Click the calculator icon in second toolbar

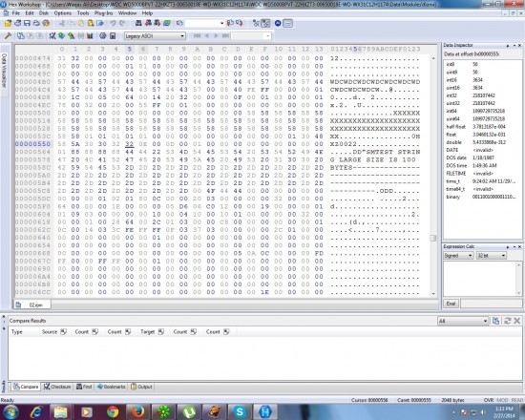[x=113, y=36]
